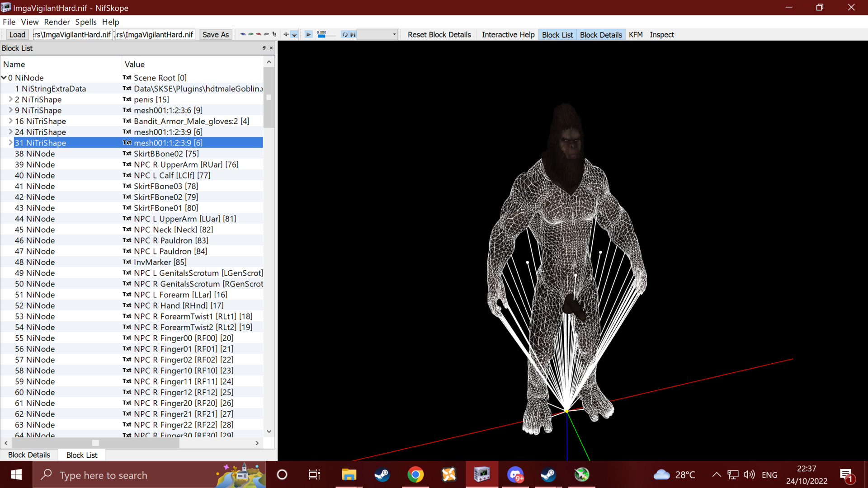Select 45 NiNode NPC Neck row
The image size is (868, 488).
coord(132,230)
